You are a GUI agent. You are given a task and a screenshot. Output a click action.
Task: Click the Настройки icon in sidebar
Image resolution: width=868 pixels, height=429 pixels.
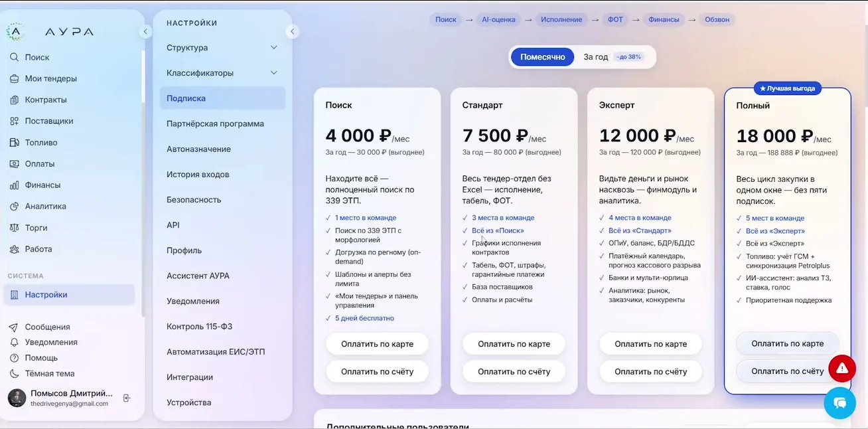[14, 294]
